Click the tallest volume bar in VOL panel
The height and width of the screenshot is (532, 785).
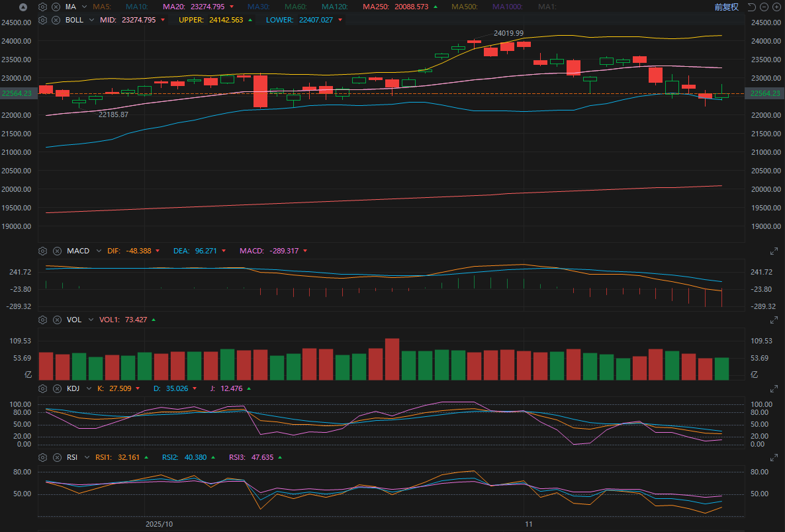click(392, 359)
